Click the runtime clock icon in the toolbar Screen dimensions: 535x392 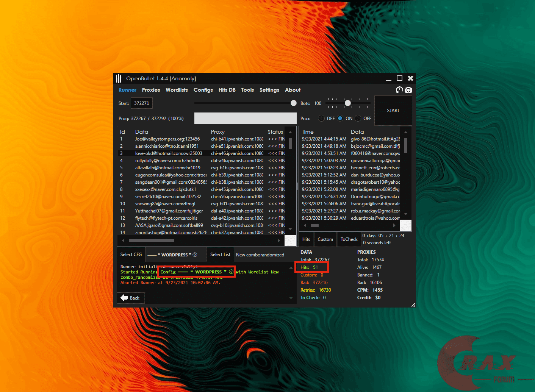click(399, 90)
